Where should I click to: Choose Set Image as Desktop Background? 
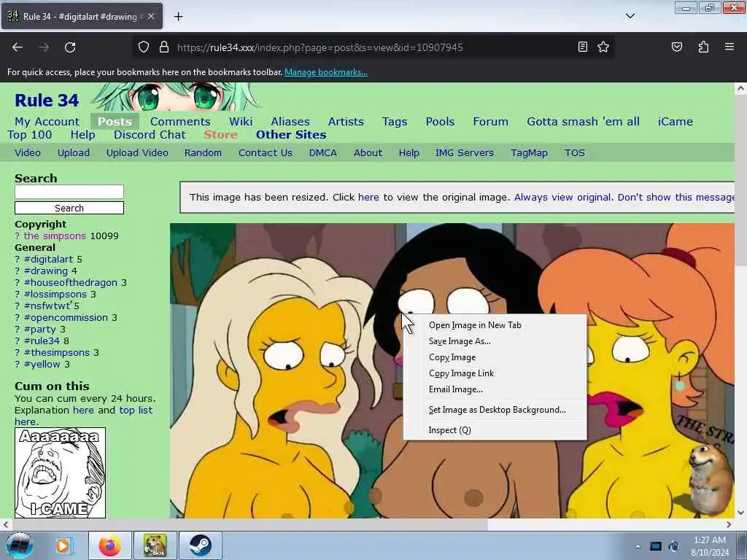[x=495, y=410]
